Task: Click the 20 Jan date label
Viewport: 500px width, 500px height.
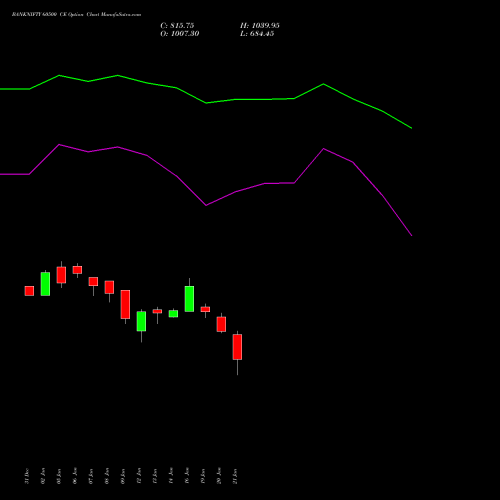Action: point(219,476)
